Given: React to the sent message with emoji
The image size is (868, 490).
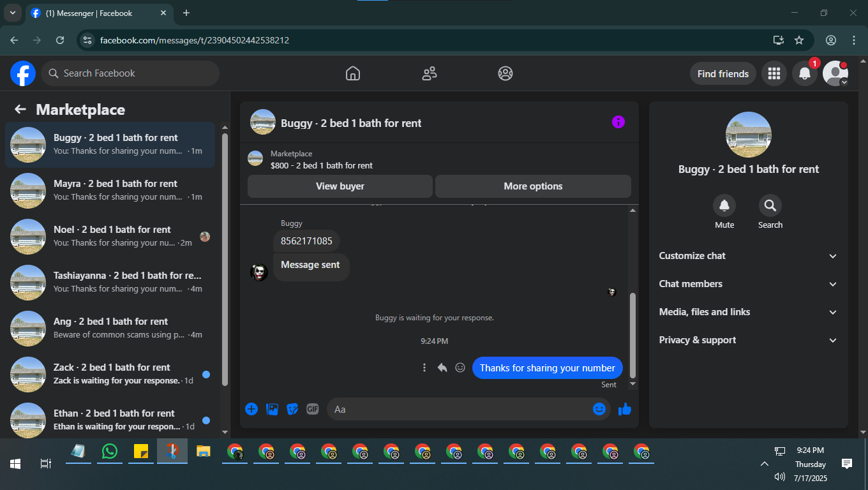Looking at the screenshot, I should coord(460,367).
